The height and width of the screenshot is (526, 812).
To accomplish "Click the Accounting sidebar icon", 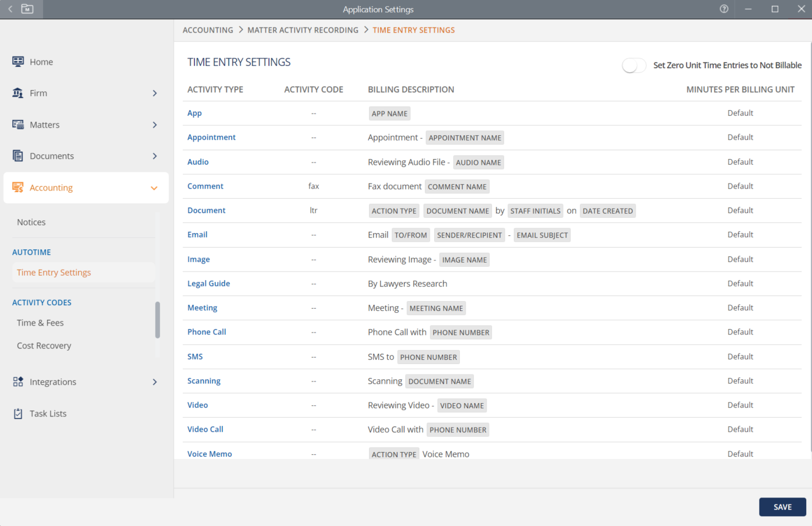I will pyautogui.click(x=19, y=188).
